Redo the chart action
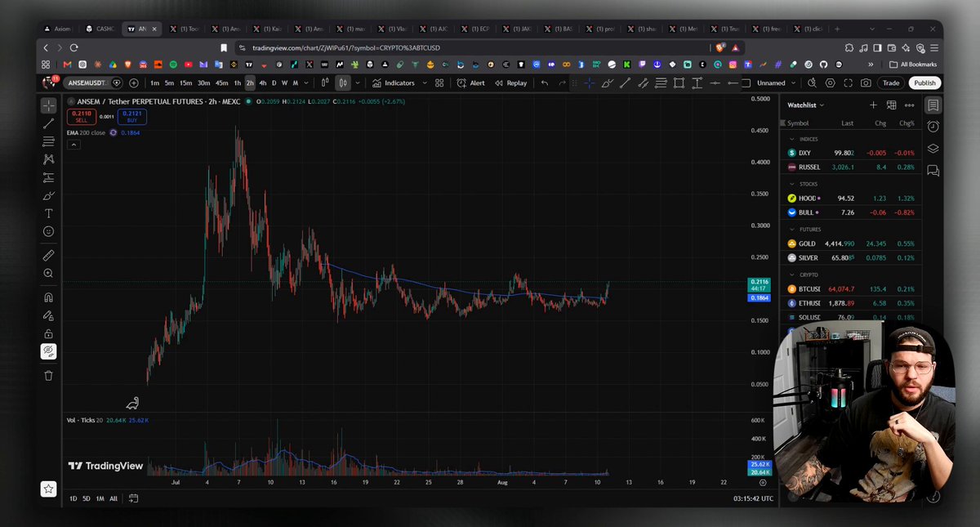Image resolution: width=980 pixels, height=527 pixels. (562, 83)
